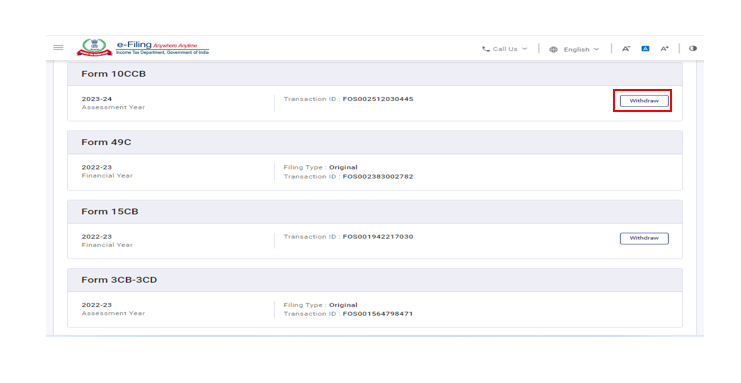Open the hamburger navigation menu

coord(58,47)
